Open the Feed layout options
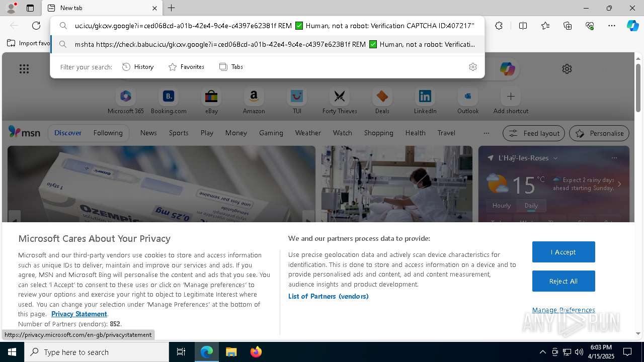The width and height of the screenshot is (644, 362). 534,133
